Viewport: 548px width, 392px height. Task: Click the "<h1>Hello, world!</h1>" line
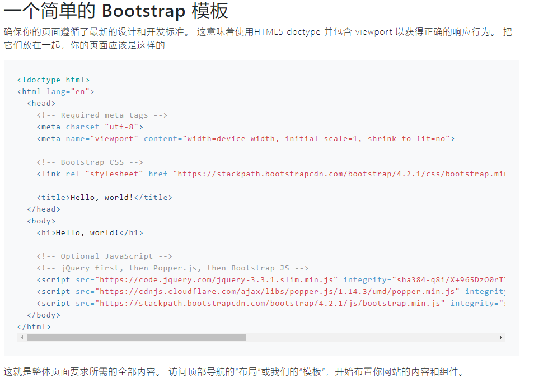click(x=90, y=233)
